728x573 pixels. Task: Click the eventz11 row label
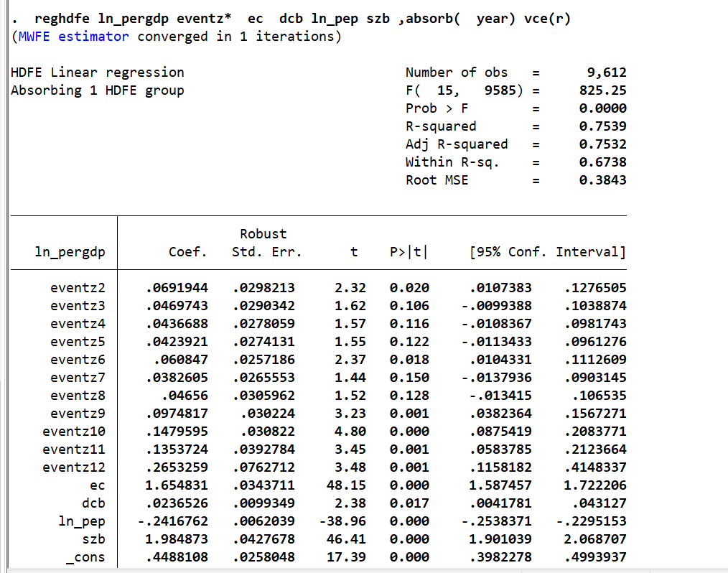(x=74, y=449)
